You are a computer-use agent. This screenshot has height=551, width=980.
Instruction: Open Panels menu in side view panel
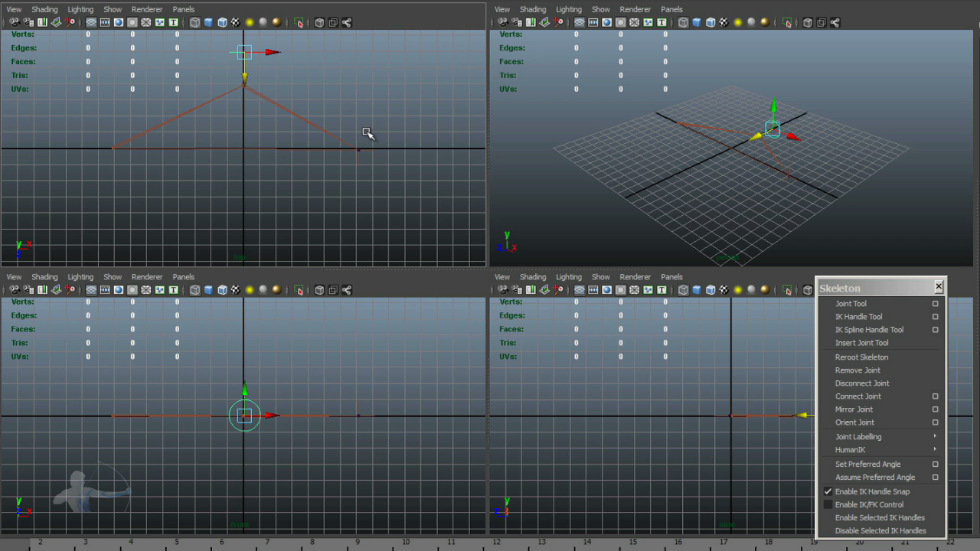click(x=672, y=277)
